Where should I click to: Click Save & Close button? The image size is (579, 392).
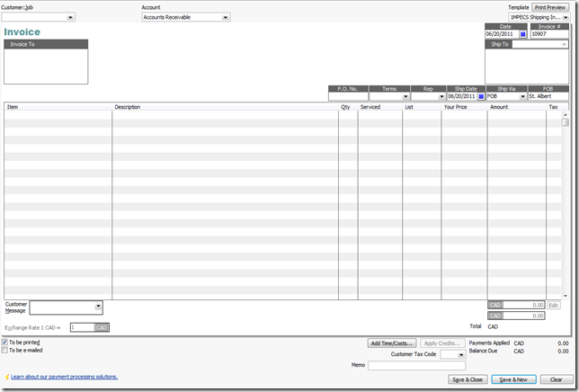(x=468, y=379)
